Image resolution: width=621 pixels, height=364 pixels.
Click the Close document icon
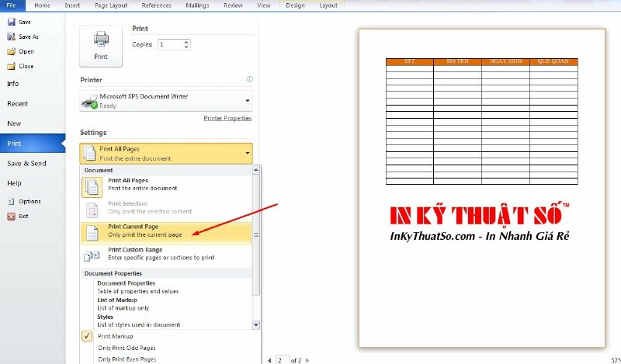click(x=11, y=67)
